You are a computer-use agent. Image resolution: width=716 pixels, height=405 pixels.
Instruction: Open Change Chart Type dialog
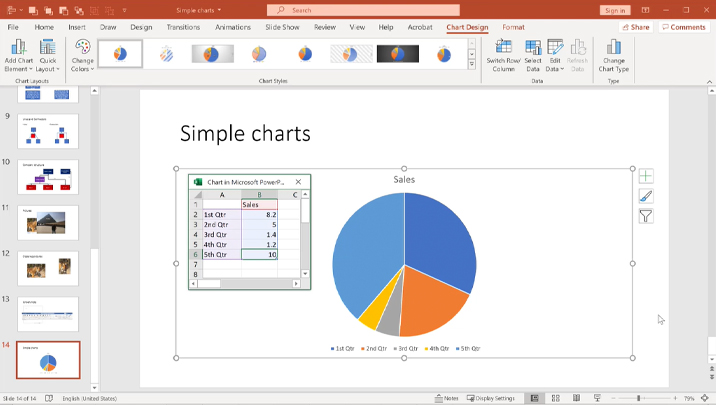tap(614, 53)
